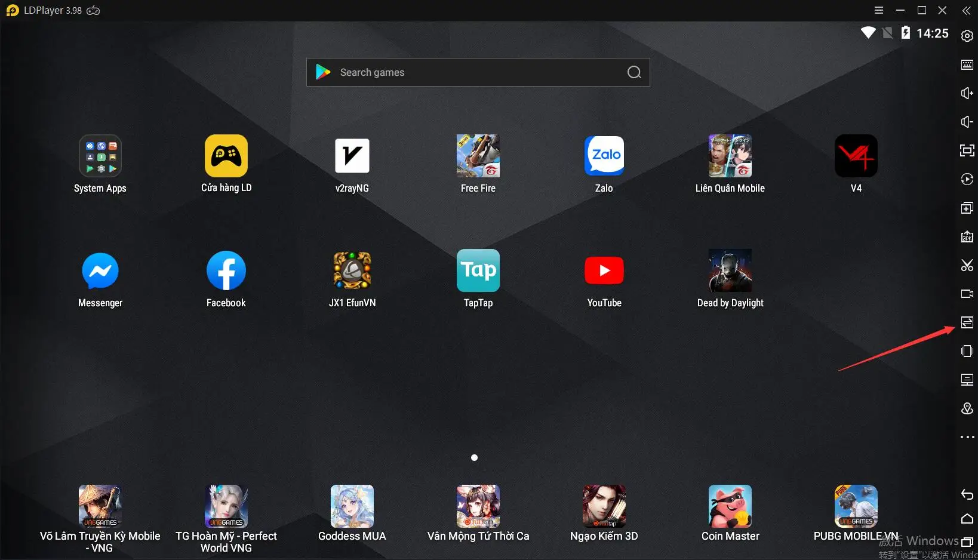Screen dimensions: 978x560
Task: Start video recording from sidebar
Action: [x=967, y=294]
